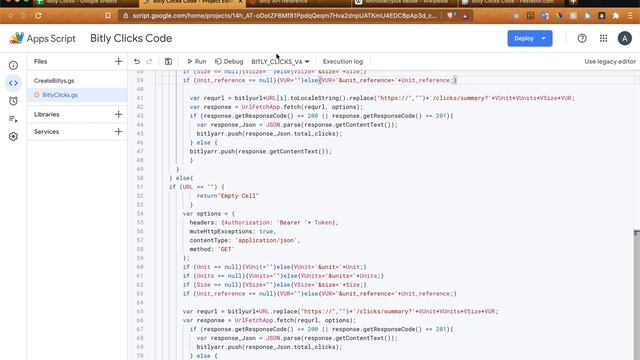The width and height of the screenshot is (640, 360).
Task: Click the if (URL == "") line
Action: [197, 187]
